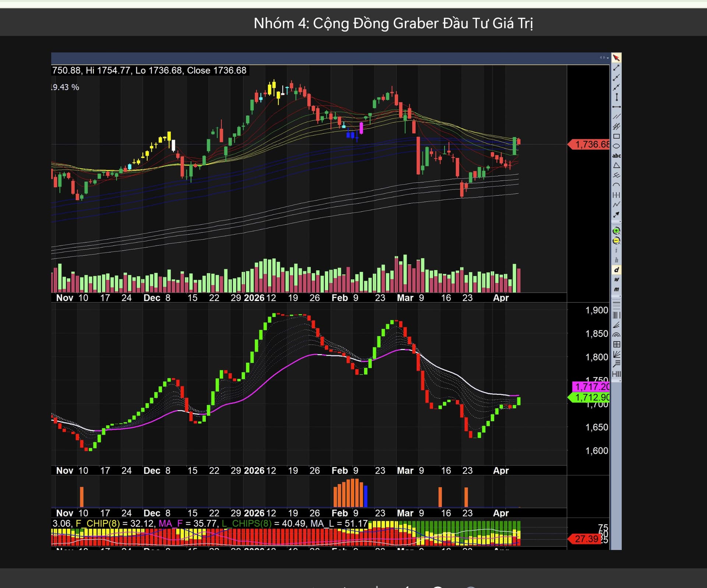Select the abc text annotation tool
Viewport: 707px width, 588px height.
(x=616, y=156)
